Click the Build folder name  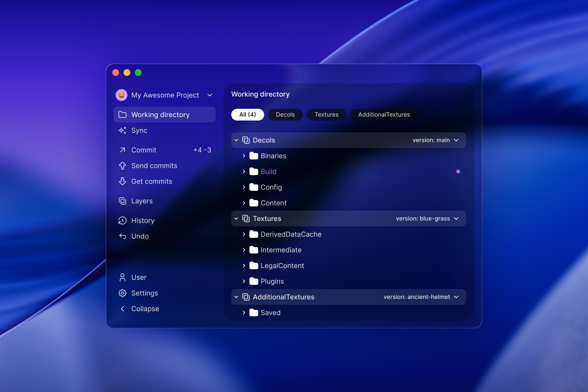(269, 171)
